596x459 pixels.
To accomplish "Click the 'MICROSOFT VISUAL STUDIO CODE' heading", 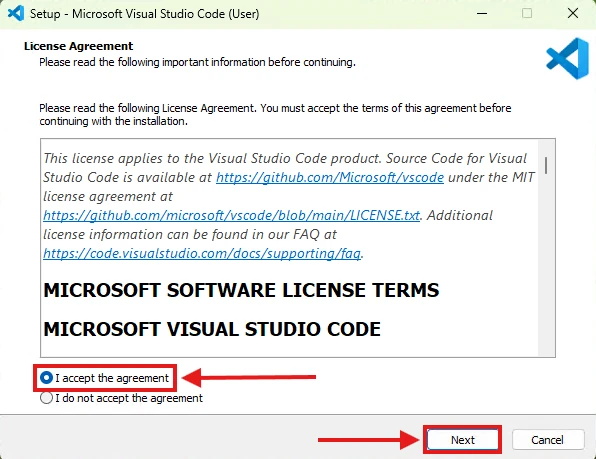I will [212, 329].
